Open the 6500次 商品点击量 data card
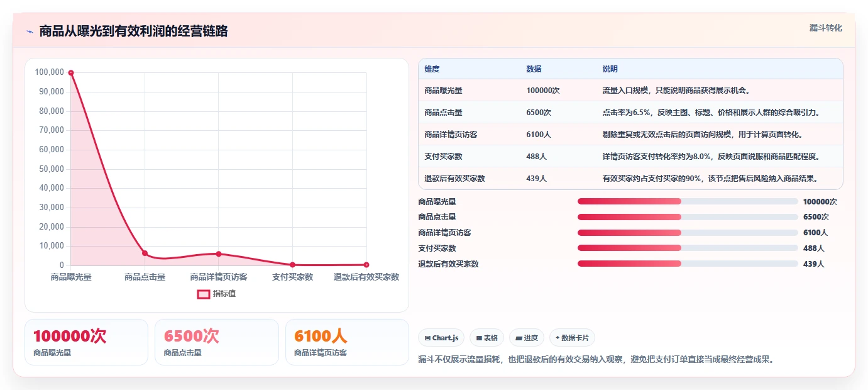Screen dimensions: 868x390 point(216,342)
